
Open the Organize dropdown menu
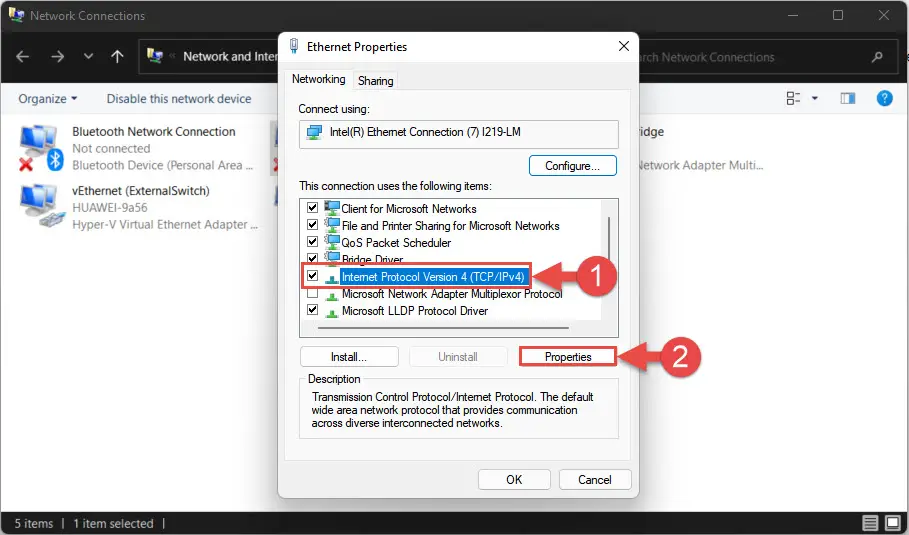48,99
